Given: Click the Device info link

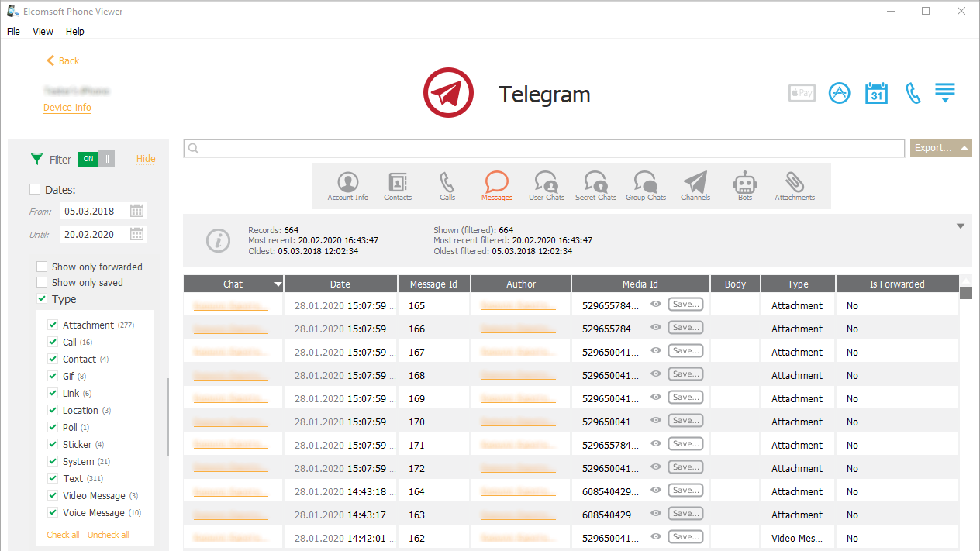Looking at the screenshot, I should (x=67, y=108).
